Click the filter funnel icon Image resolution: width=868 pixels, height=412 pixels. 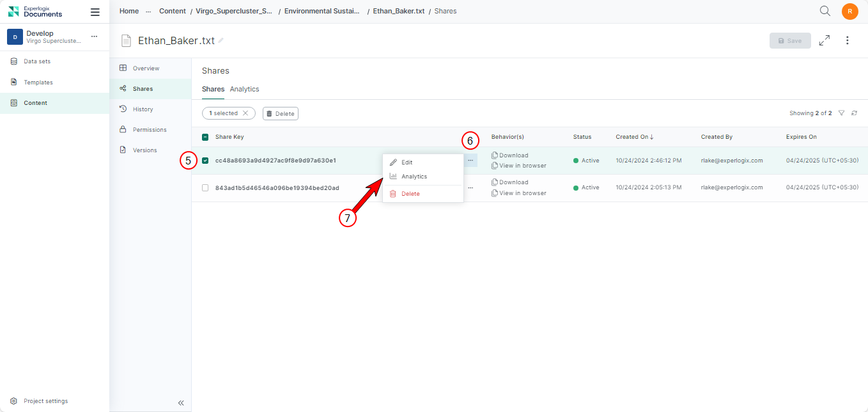coord(841,113)
